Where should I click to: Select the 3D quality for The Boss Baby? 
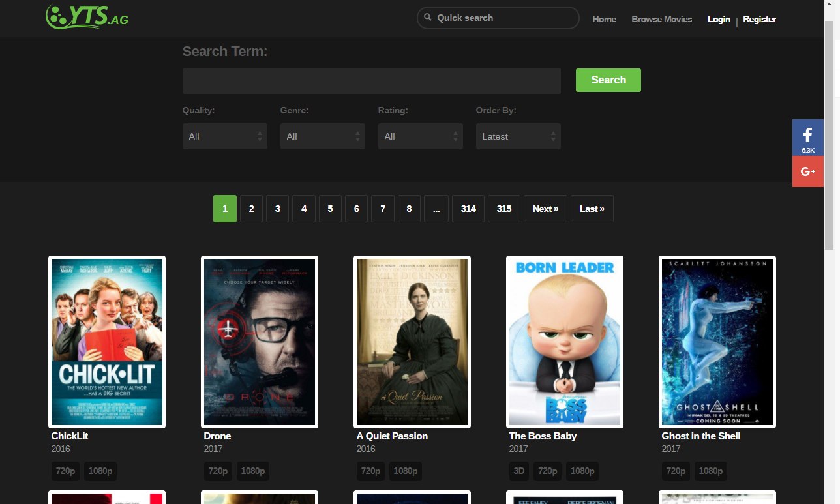click(519, 471)
